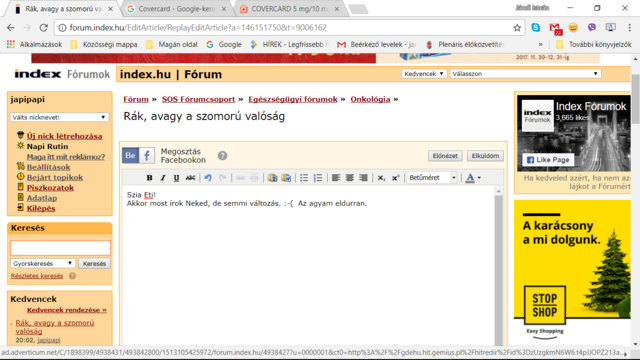Apply italic formatting in editor
The height and width of the screenshot is (360, 640).
[x=163, y=178]
